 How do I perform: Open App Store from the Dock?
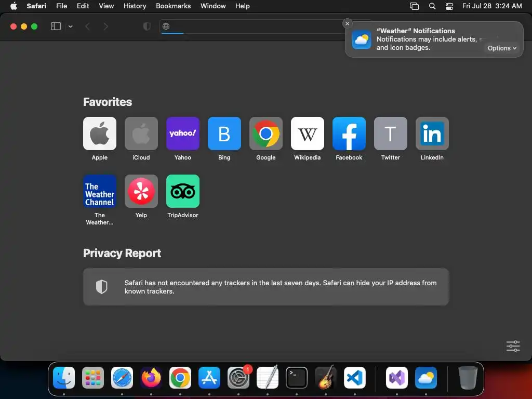click(x=209, y=378)
